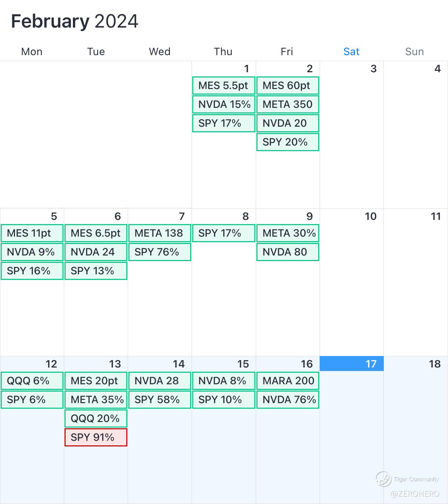The width and height of the screenshot is (448, 504).
Task: Select the META 138 entry
Action: coord(160,233)
